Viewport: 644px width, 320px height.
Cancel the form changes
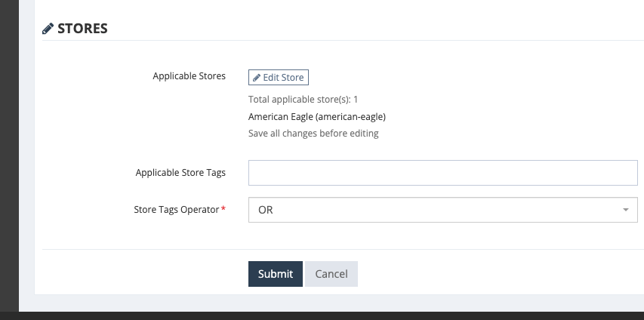point(331,274)
